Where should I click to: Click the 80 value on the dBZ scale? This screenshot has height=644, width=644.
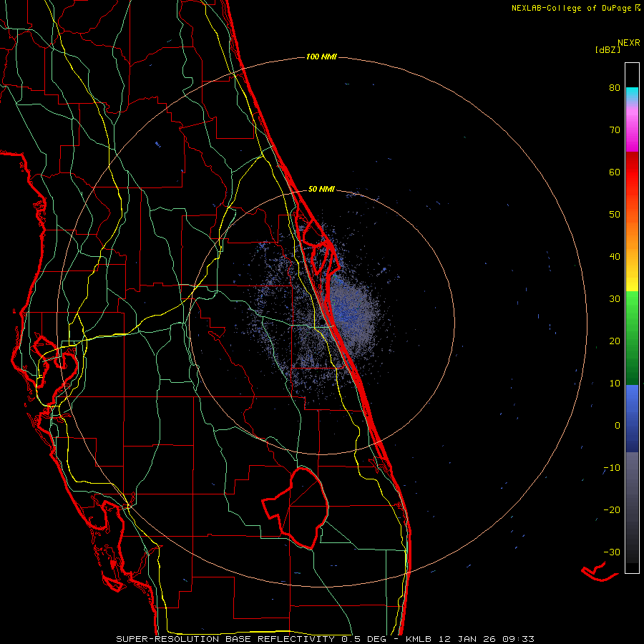[615, 87]
